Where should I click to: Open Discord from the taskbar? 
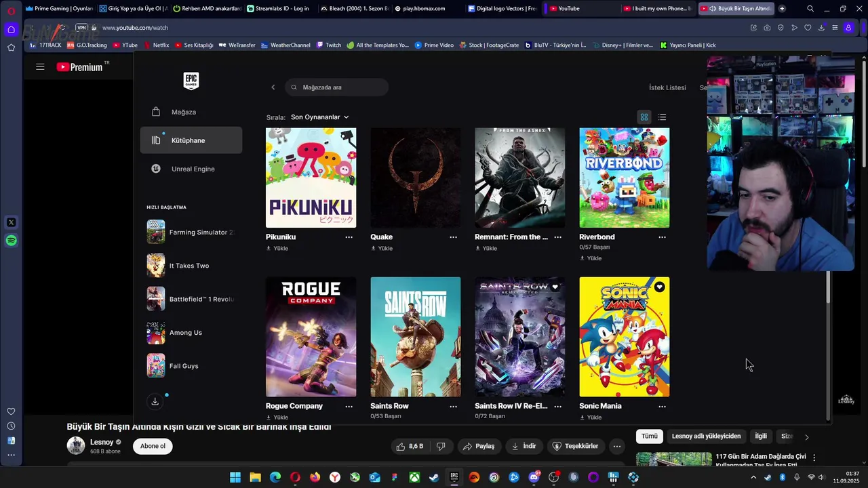(x=534, y=477)
